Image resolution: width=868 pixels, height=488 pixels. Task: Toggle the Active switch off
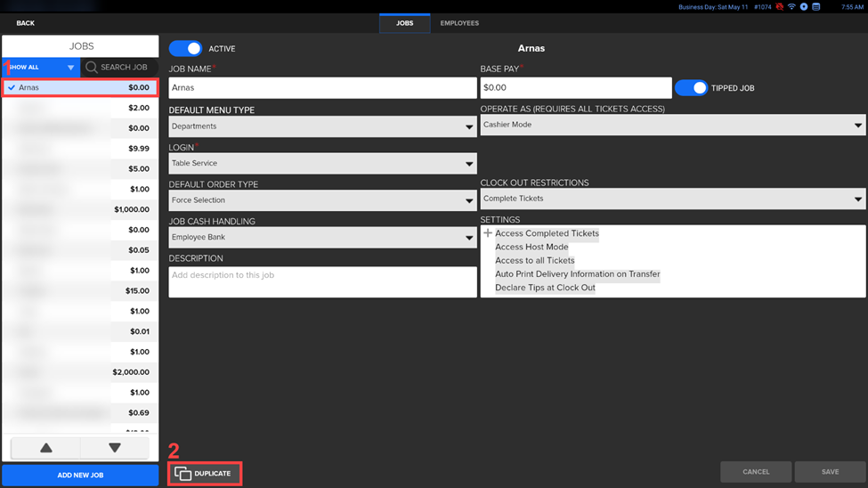[185, 48]
